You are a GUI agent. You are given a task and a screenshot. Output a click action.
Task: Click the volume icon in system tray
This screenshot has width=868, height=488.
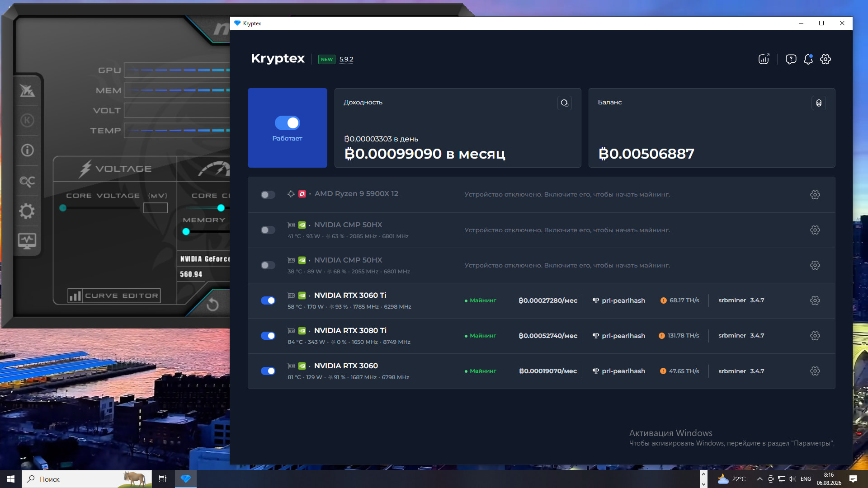(x=792, y=479)
